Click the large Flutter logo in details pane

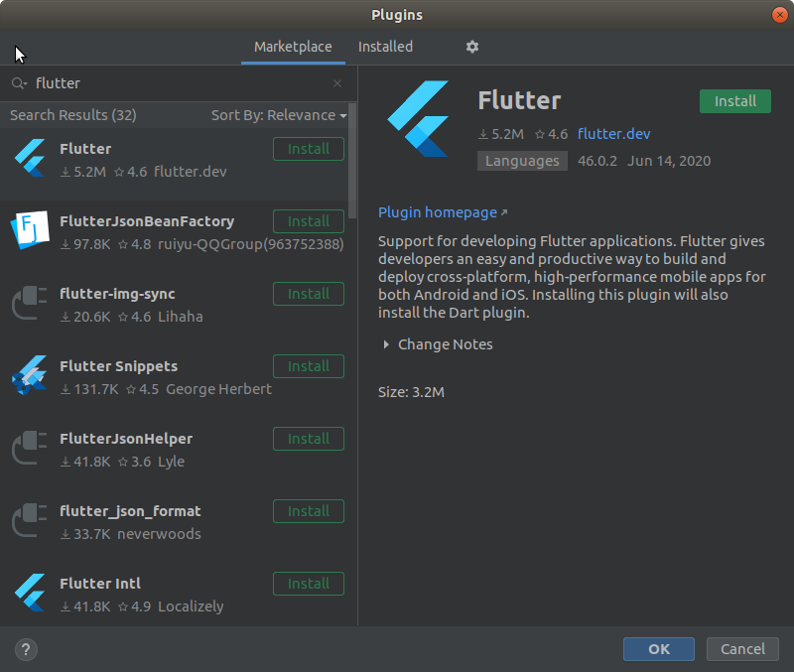tap(417, 119)
